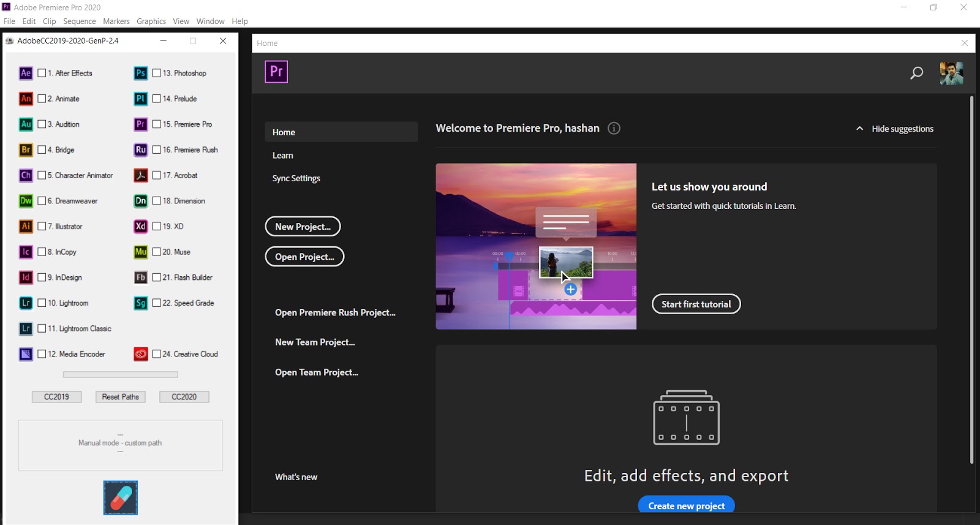Screen dimensions: 980x525
Task: Click the tutorial sunset thumbnail image
Action: click(x=536, y=246)
